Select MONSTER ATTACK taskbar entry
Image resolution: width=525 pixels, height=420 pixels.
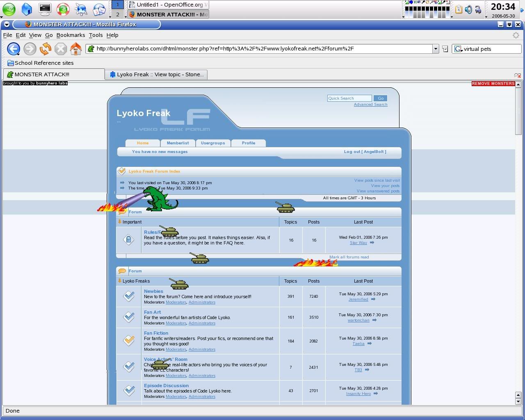click(x=168, y=14)
